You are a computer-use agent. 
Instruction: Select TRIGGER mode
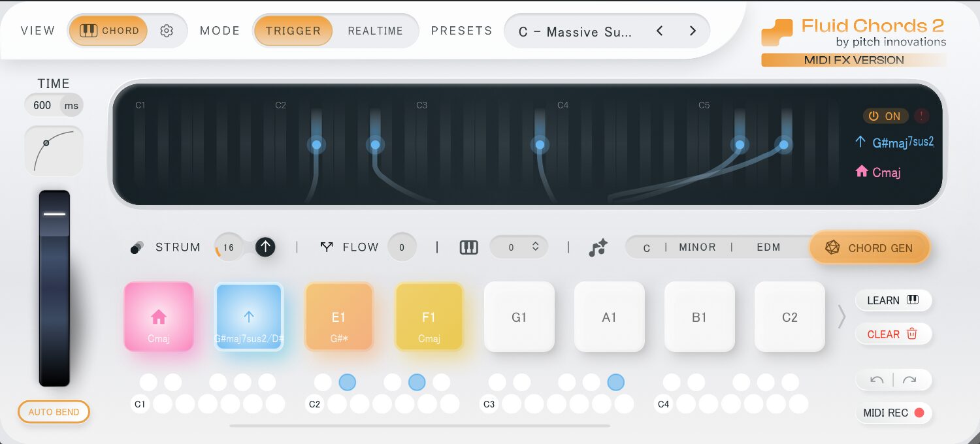[293, 31]
